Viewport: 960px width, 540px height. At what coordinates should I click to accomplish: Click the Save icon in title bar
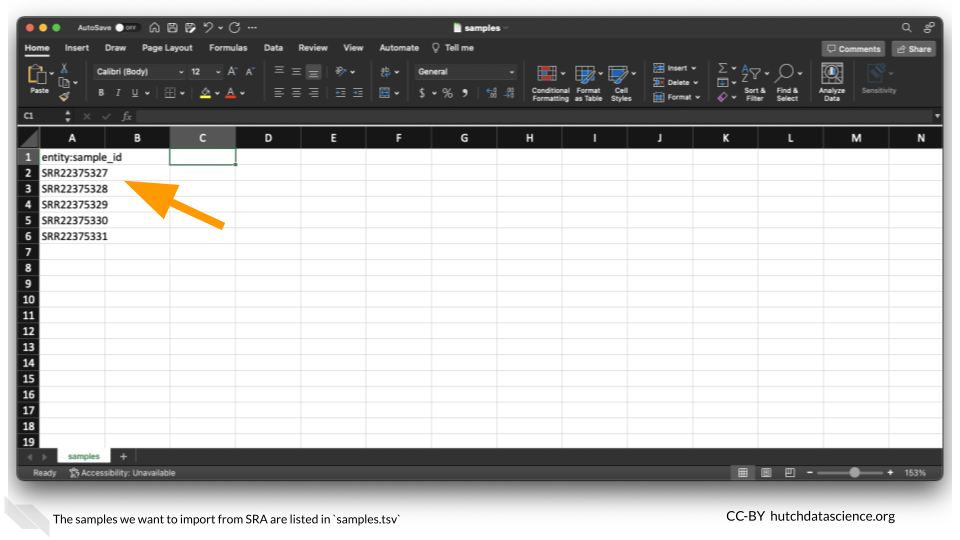coord(172,28)
